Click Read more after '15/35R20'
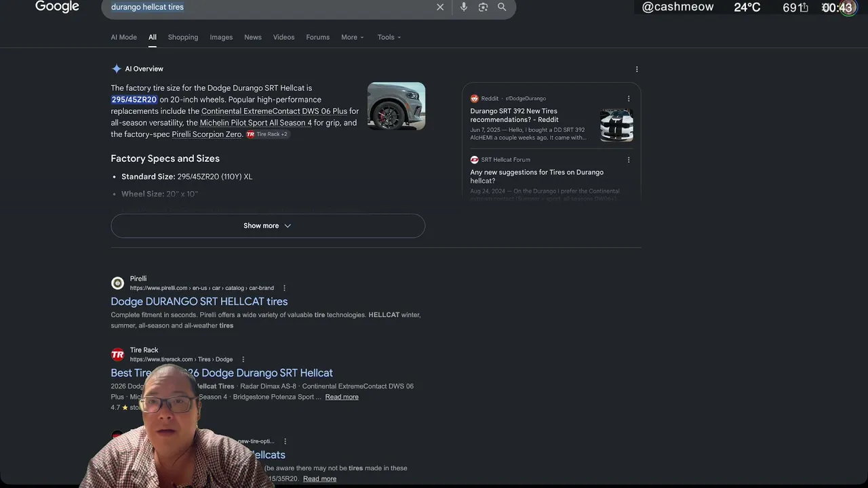 (x=319, y=479)
